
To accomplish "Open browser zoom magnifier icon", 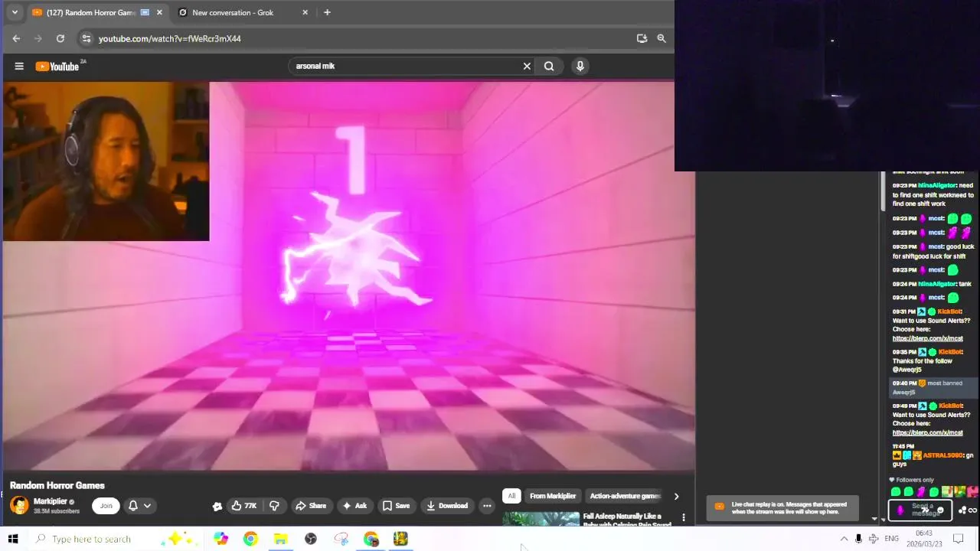I will click(661, 38).
